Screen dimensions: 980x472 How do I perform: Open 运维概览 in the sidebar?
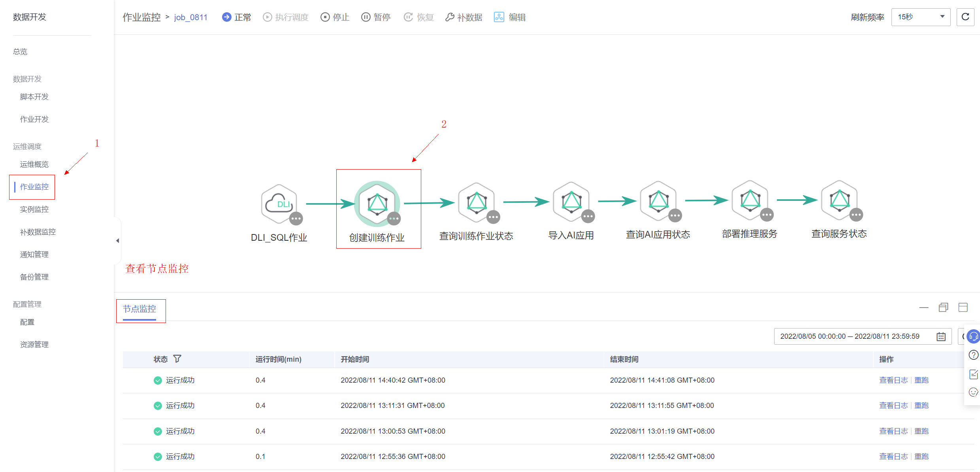point(34,164)
